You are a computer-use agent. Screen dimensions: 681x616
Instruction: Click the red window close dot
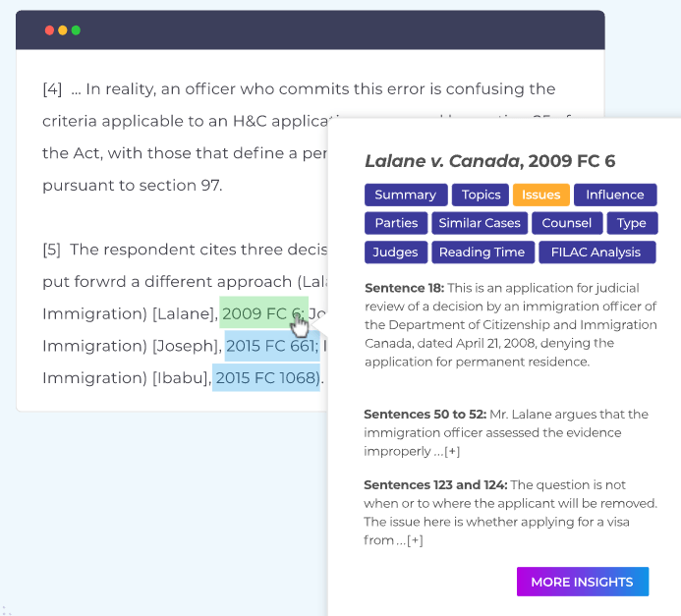[x=49, y=30]
